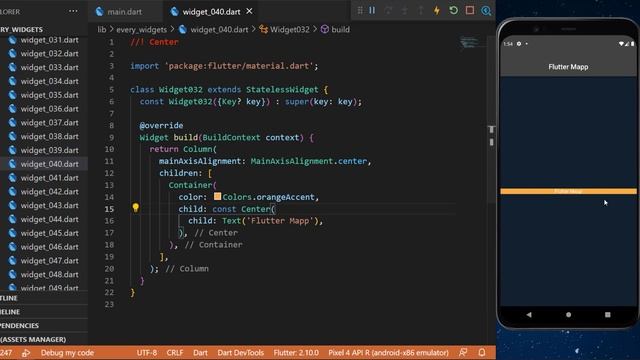Trigger Flutter Hot Reload lightning icon
The height and width of the screenshot is (360, 640).
[x=437, y=11]
